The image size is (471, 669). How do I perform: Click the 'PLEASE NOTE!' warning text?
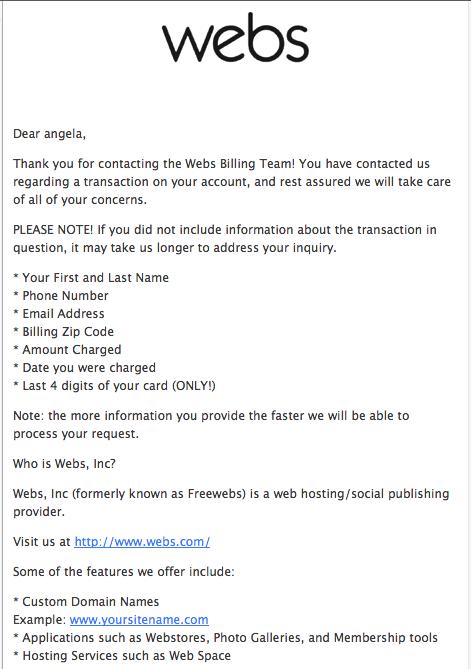(53, 230)
